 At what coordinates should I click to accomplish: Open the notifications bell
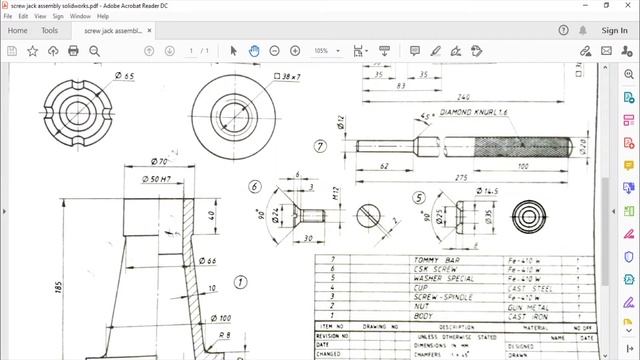(583, 30)
